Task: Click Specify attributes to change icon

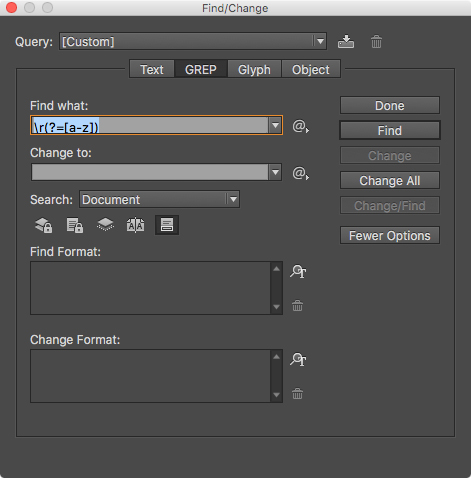Action: click(x=298, y=359)
